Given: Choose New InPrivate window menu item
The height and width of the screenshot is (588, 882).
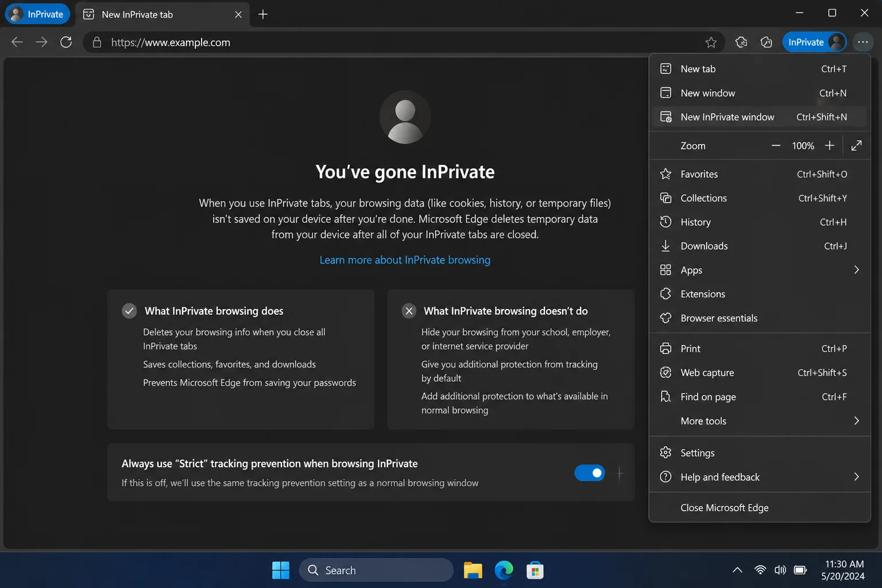Looking at the screenshot, I should coord(759,117).
